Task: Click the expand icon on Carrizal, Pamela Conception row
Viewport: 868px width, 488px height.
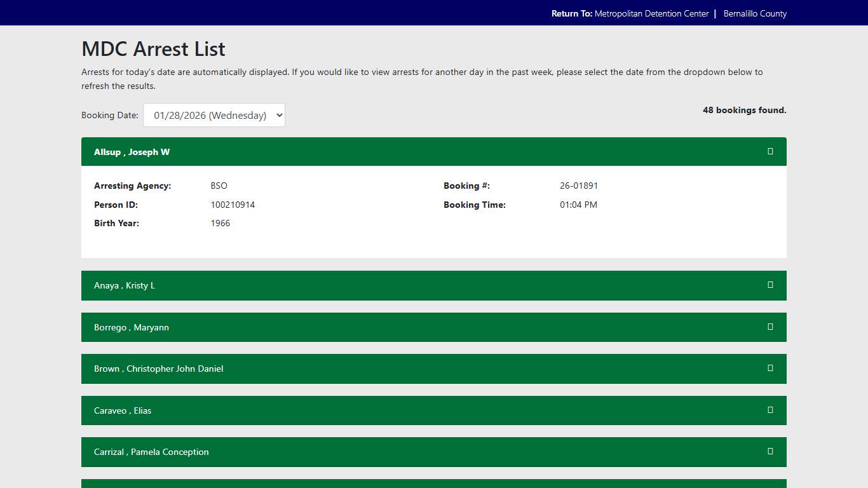Action: click(x=770, y=452)
